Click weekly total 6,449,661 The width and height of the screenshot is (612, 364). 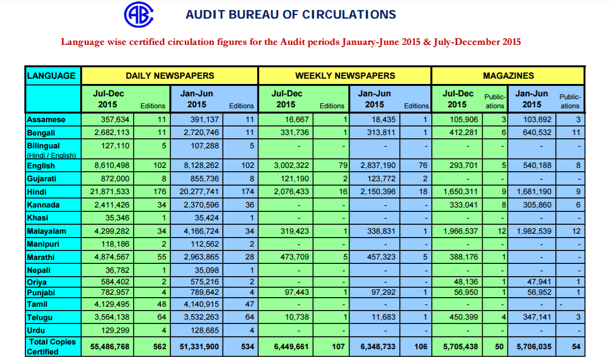[291, 347]
